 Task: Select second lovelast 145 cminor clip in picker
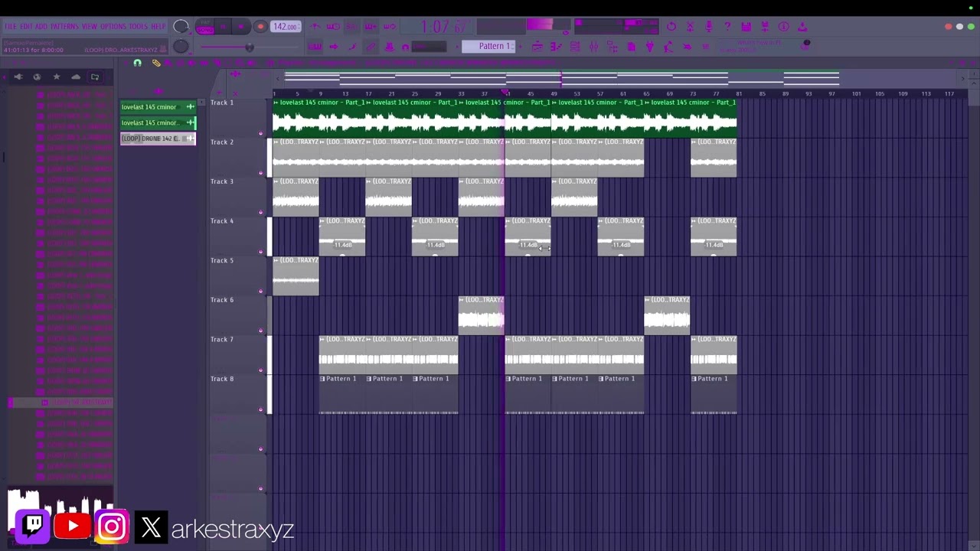click(158, 122)
